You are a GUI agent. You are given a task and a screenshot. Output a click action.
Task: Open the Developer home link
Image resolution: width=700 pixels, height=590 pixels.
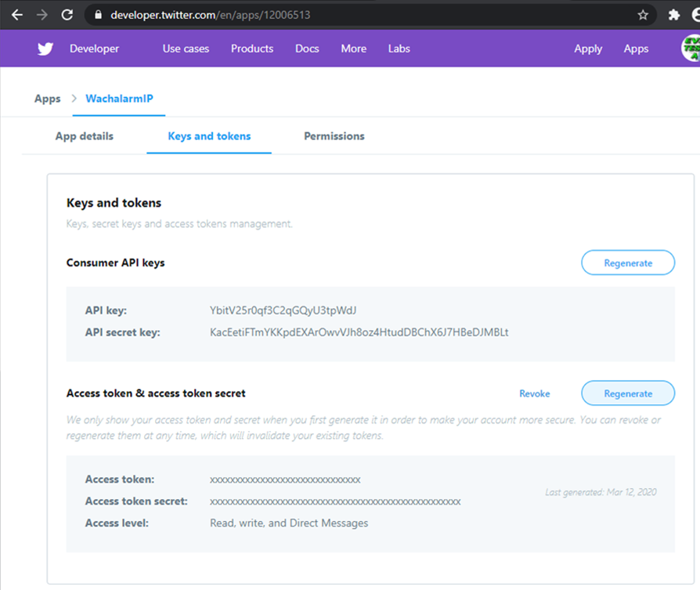coord(94,49)
